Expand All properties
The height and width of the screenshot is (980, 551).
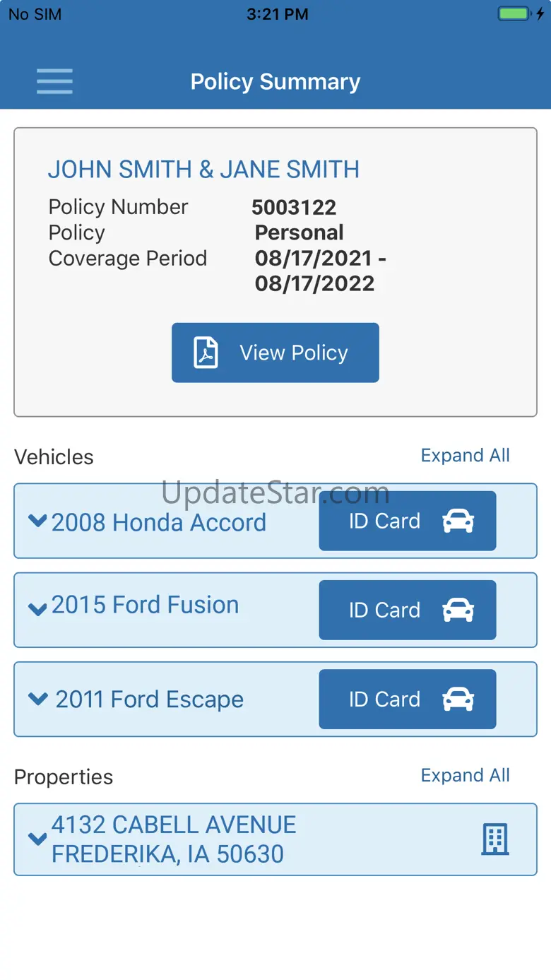[x=465, y=775]
